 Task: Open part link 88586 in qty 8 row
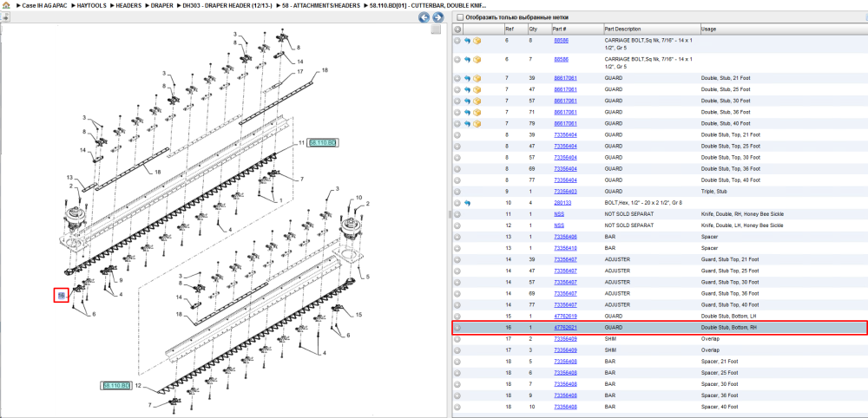pyautogui.click(x=561, y=41)
